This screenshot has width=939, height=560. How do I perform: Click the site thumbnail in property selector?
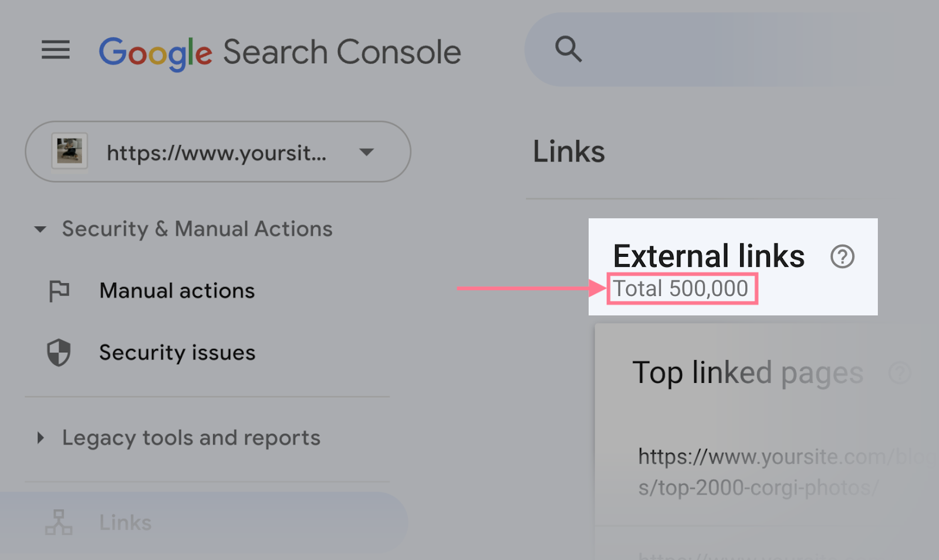click(x=70, y=152)
